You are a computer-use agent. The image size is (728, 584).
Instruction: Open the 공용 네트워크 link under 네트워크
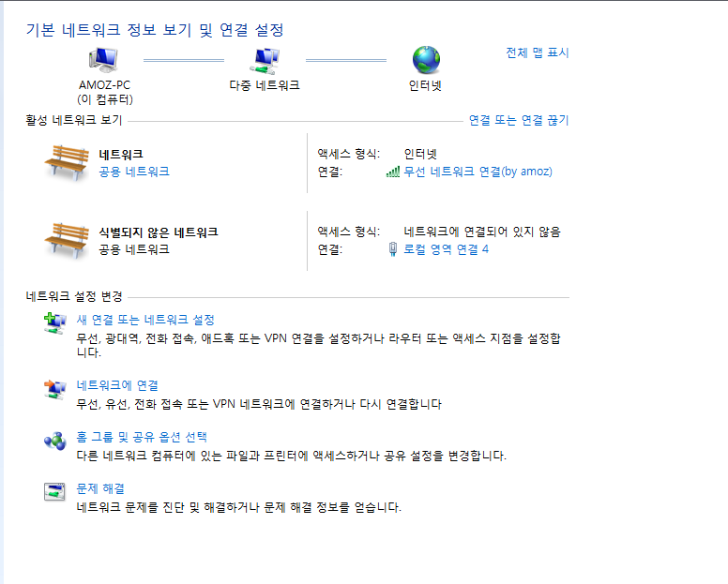pos(134,172)
